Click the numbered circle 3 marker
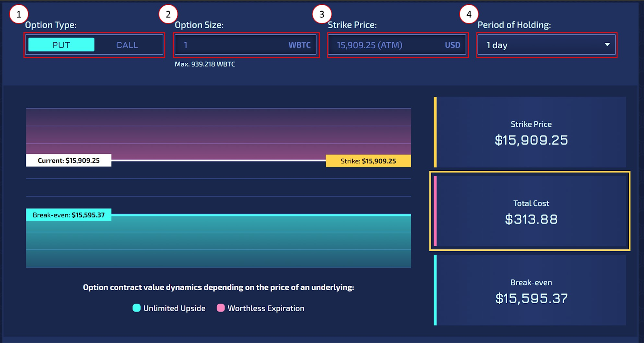Screen dimensions: 644x343 [x=322, y=14]
